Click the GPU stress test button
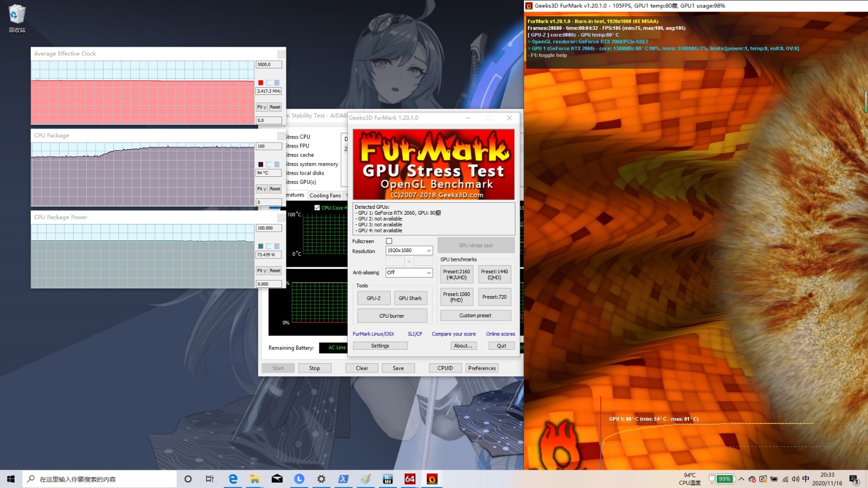 pyautogui.click(x=476, y=246)
